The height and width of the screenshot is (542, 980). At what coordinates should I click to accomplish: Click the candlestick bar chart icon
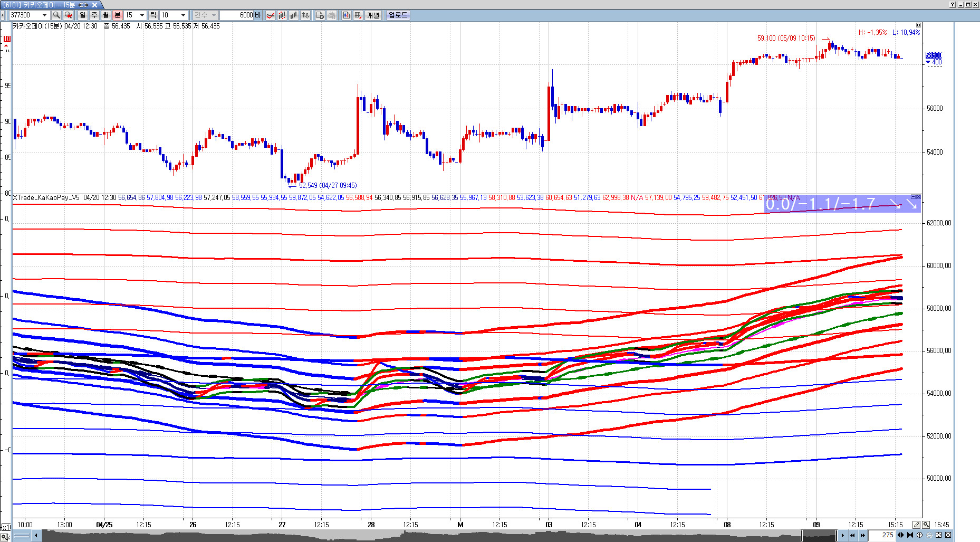point(282,15)
